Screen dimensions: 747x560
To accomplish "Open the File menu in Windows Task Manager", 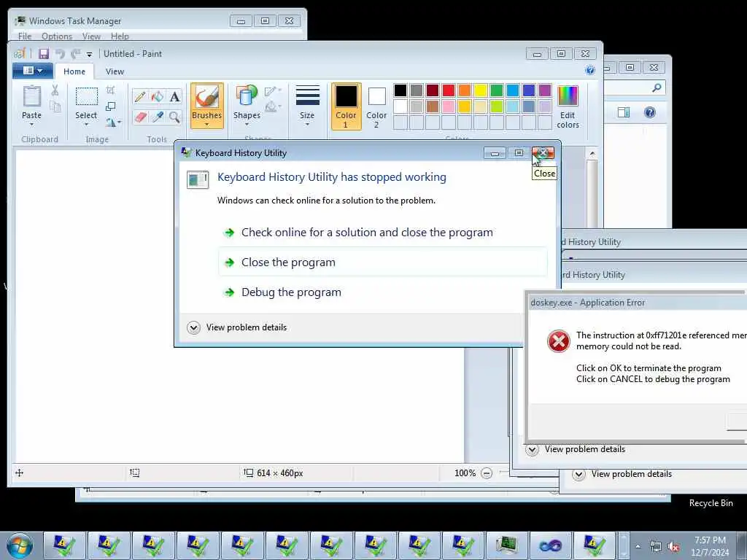I will pos(25,36).
